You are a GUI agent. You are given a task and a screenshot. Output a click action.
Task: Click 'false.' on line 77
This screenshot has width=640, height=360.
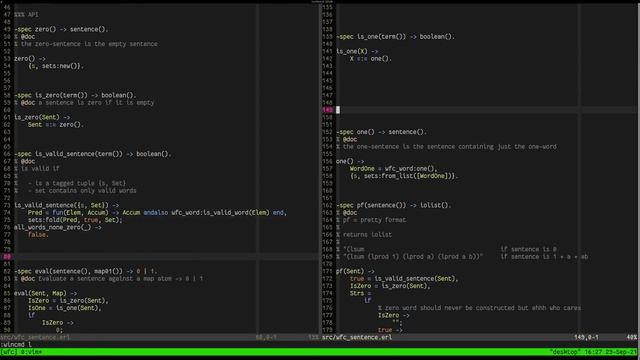tap(38, 235)
